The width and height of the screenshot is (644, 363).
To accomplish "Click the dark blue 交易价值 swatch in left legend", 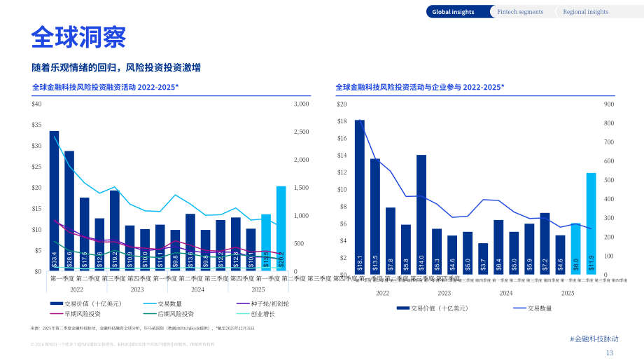I will [56, 304].
